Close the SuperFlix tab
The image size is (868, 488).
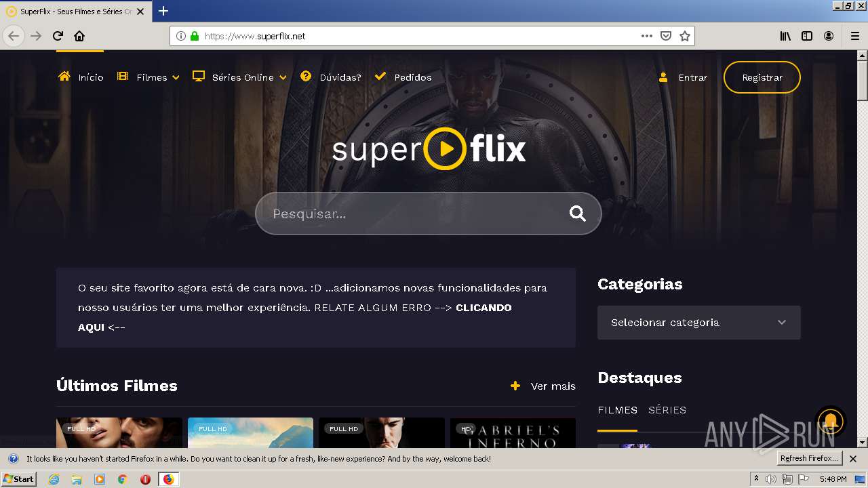(141, 12)
